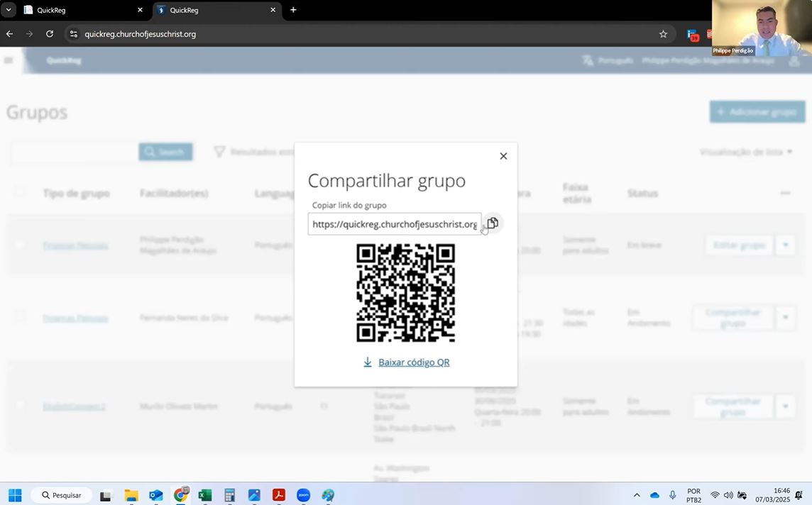Click the Baixar código QR link

(414, 362)
